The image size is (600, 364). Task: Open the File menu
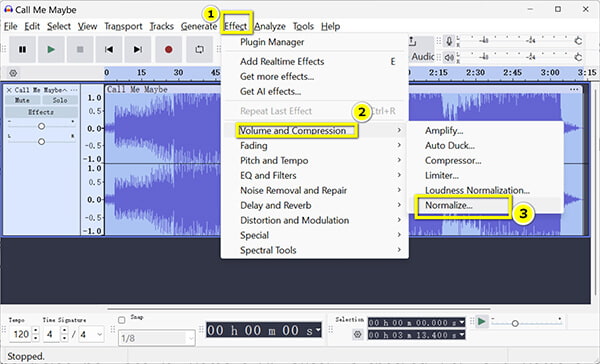(x=10, y=26)
